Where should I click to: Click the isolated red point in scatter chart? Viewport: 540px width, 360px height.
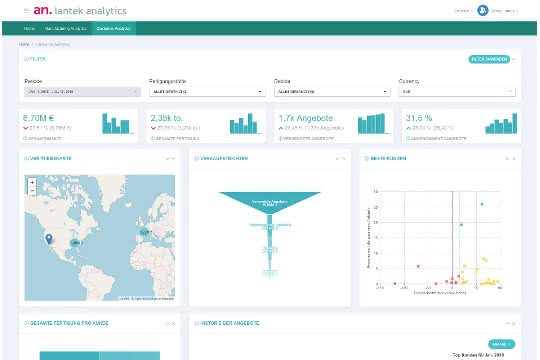(x=418, y=266)
